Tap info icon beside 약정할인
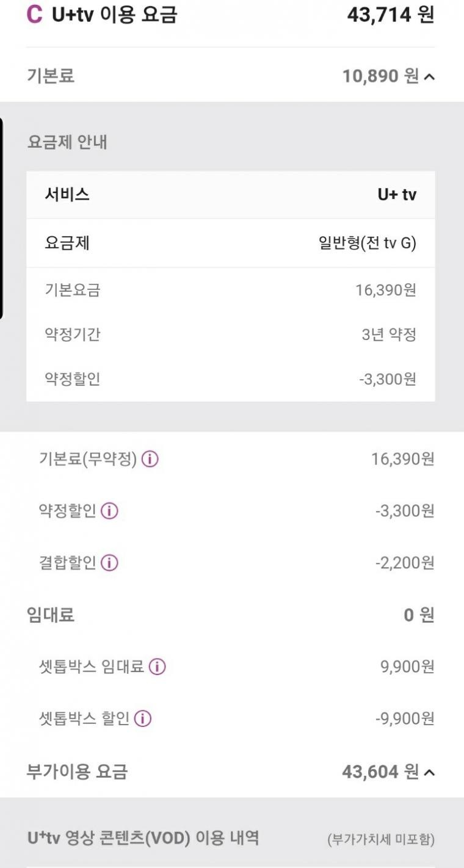This screenshot has height=868, width=464. [109, 511]
